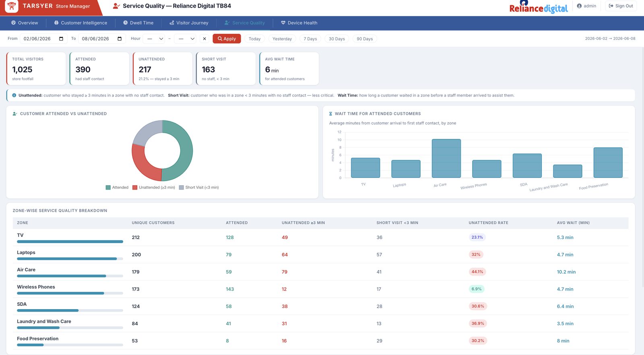Click the SDA unique customers value 124
644x355 pixels.
[136, 307]
